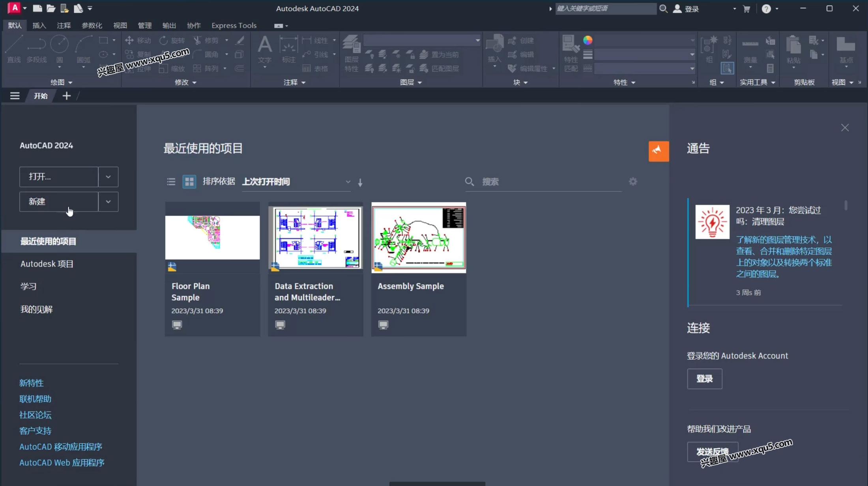Switch recent items to list view

(x=171, y=182)
